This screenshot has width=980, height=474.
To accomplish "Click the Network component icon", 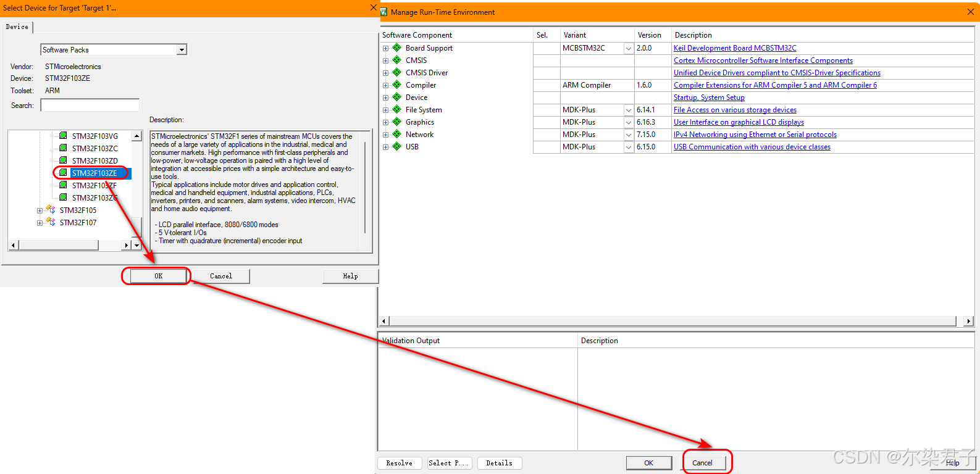I will (x=397, y=134).
